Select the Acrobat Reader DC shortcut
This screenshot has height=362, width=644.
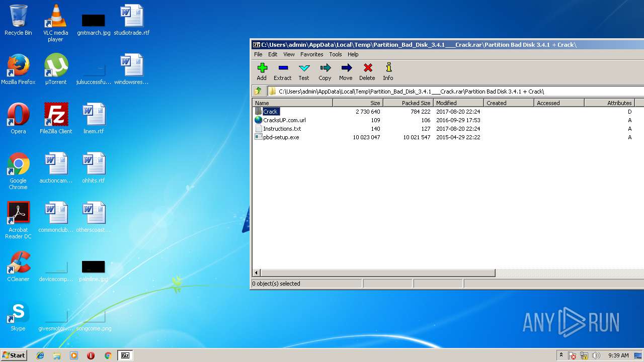click(x=18, y=220)
